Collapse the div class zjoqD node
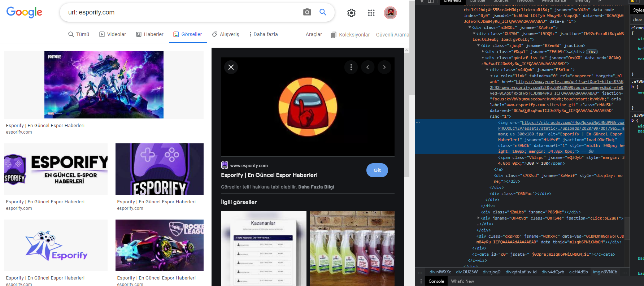 pos(478,45)
